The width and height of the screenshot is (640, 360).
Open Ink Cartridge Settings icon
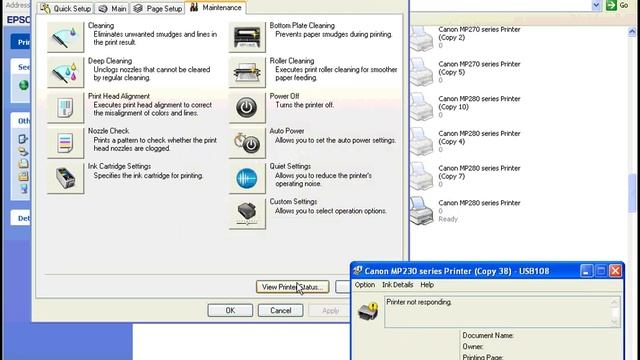tap(65, 178)
